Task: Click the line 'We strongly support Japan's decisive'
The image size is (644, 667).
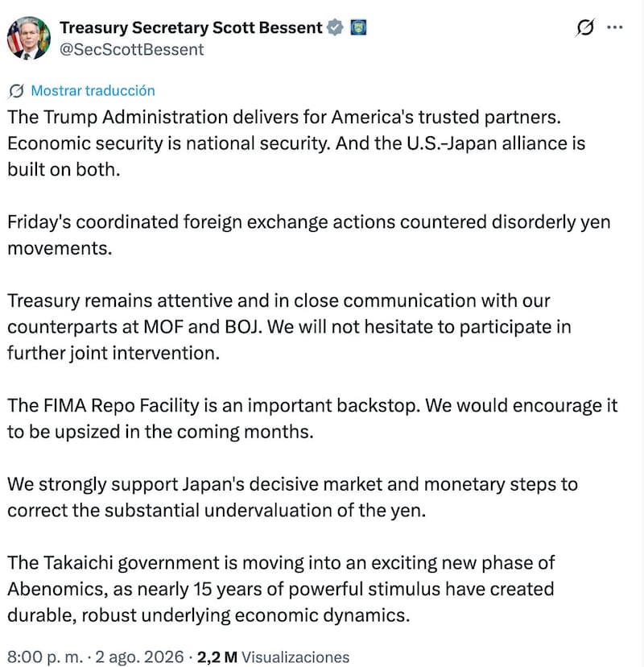Action: coord(292,484)
